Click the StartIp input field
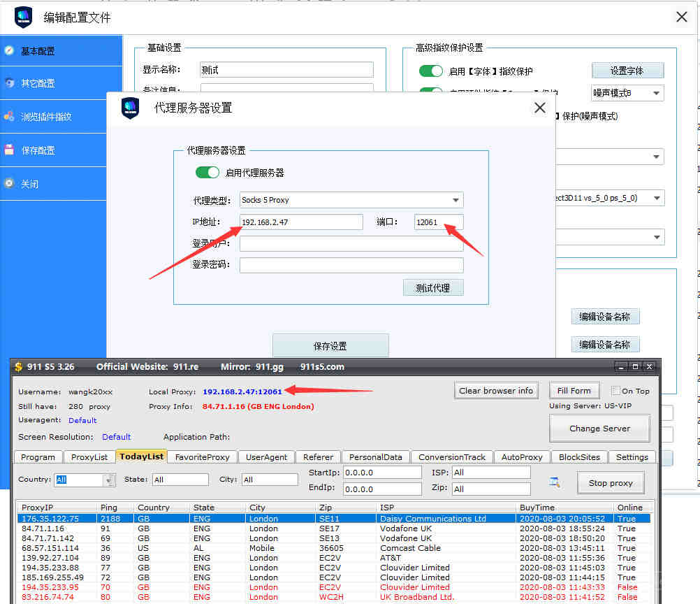Screen dimensions: 700x604 pos(382,472)
